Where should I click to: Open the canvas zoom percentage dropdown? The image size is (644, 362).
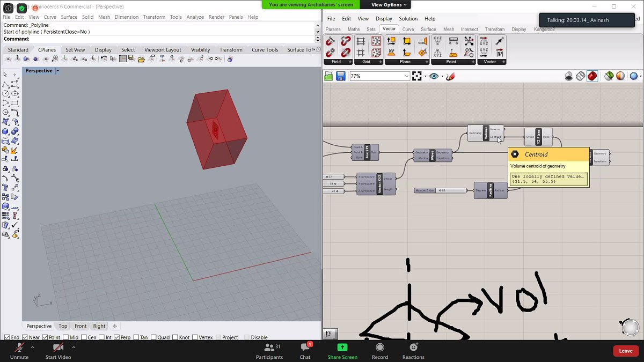(406, 76)
